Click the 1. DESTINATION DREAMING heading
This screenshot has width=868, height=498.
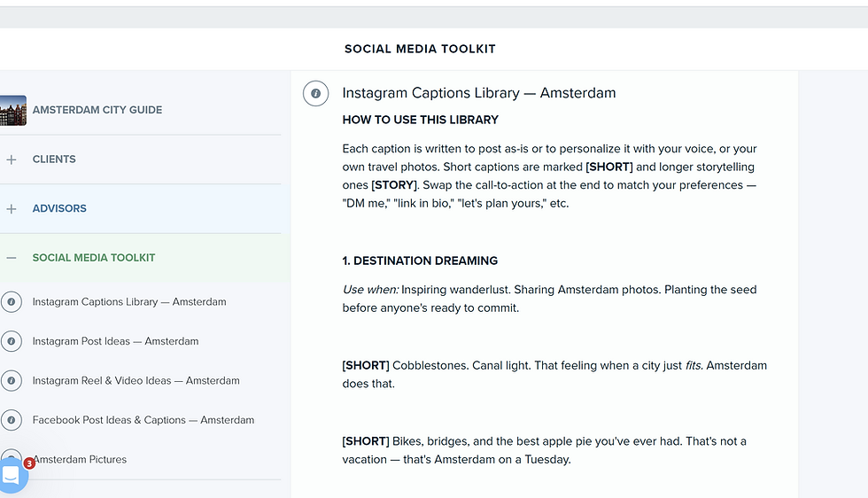(420, 261)
